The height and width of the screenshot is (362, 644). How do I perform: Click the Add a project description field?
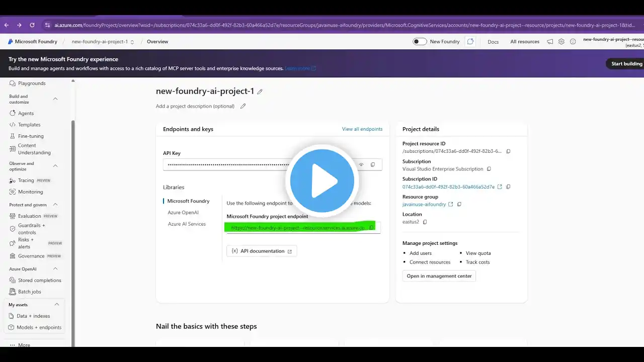click(195, 106)
